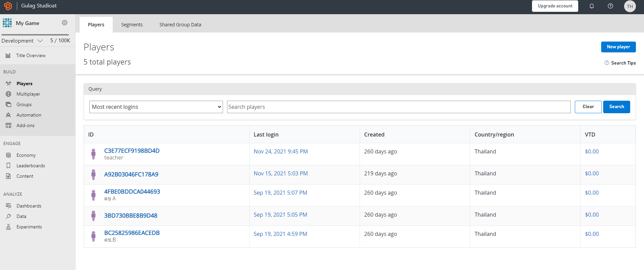Click the help question mark icon
This screenshot has width=644, height=270.
[x=610, y=6]
